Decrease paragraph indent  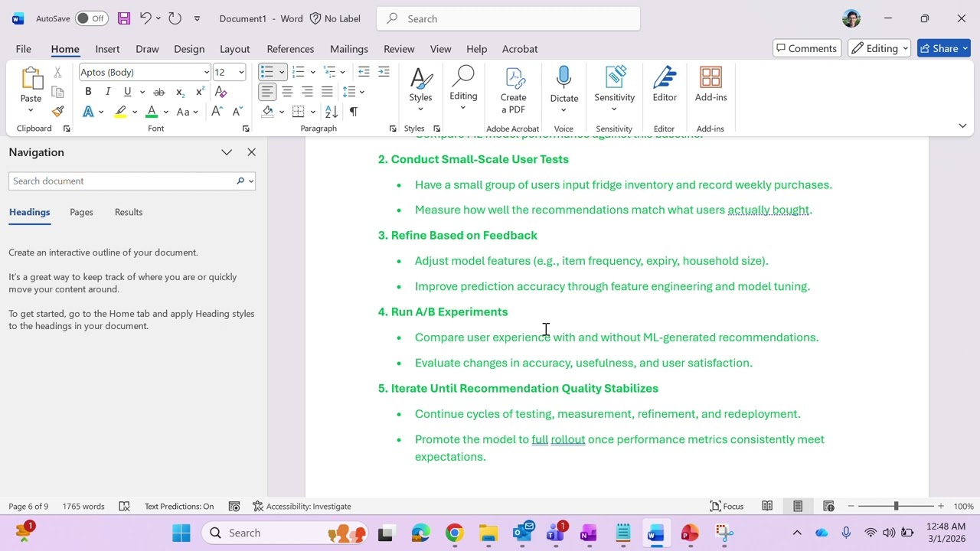[x=364, y=72]
